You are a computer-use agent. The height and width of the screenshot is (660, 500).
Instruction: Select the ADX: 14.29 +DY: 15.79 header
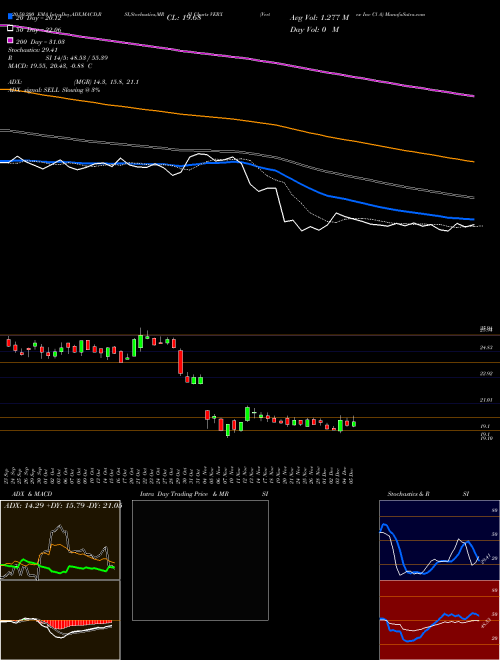[x=63, y=506]
